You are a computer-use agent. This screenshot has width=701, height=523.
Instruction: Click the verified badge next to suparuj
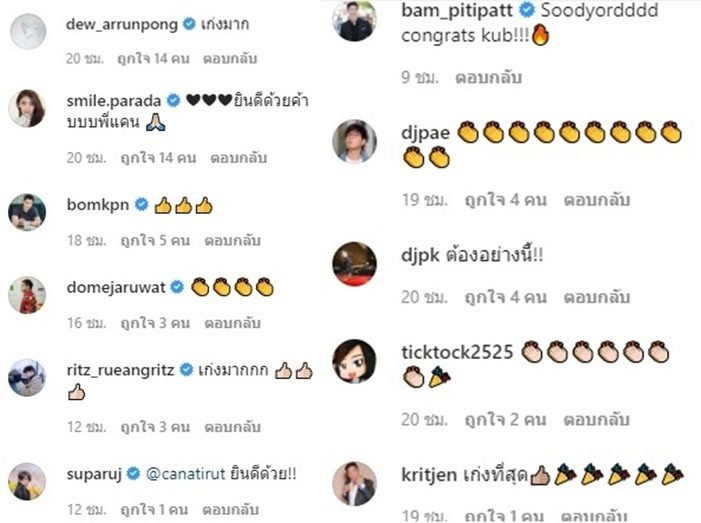pos(133,473)
